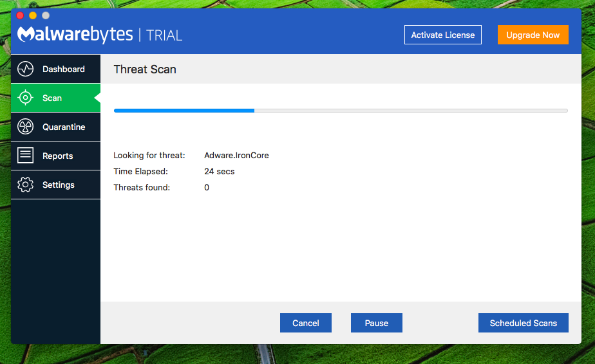Click the Threat Scan heading
The image size is (595, 364).
pyautogui.click(x=145, y=69)
